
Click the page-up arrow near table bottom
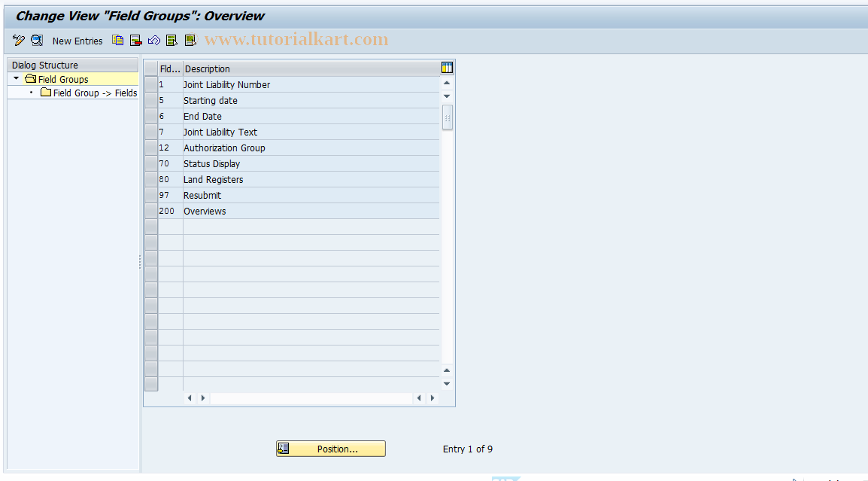(447, 370)
